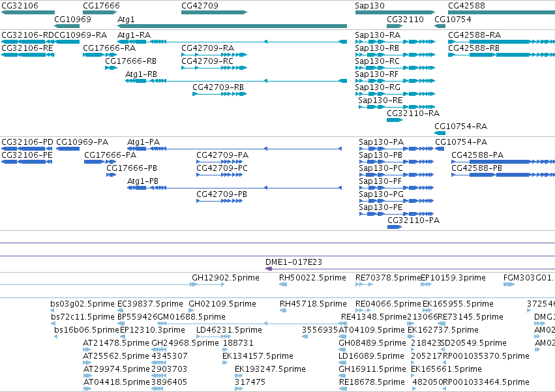Click the RH50022.5prime EST label
This screenshot has height=392, width=555.
coord(312,278)
